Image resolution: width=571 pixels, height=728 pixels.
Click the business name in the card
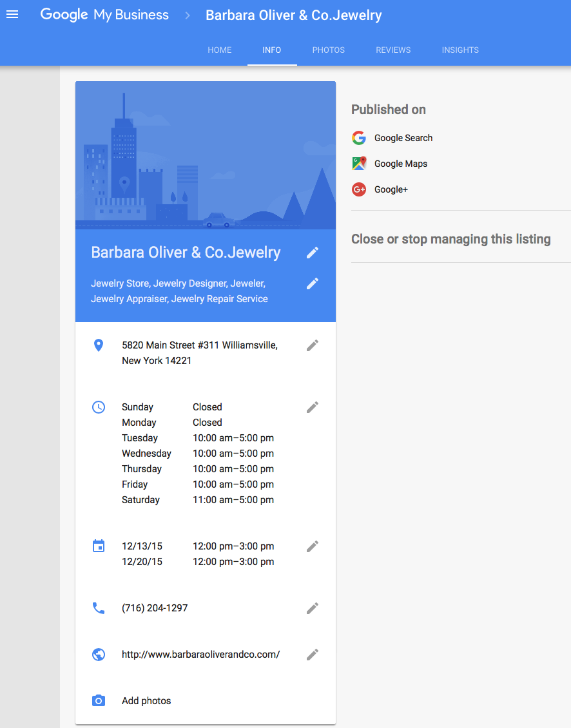[x=186, y=253]
